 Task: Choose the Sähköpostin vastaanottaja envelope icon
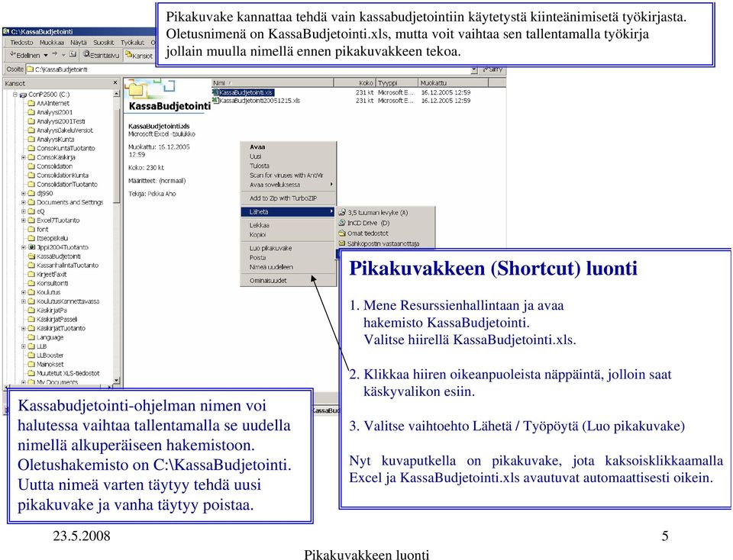[342, 243]
